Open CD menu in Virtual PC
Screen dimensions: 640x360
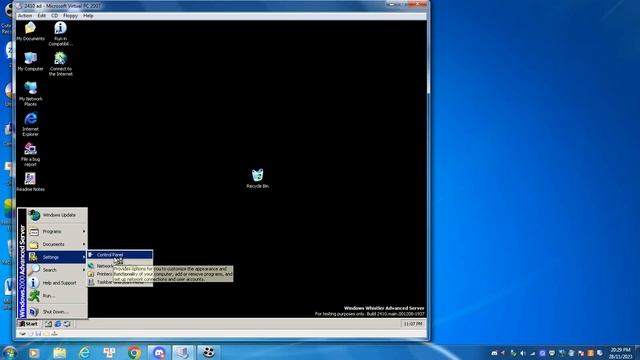point(54,16)
